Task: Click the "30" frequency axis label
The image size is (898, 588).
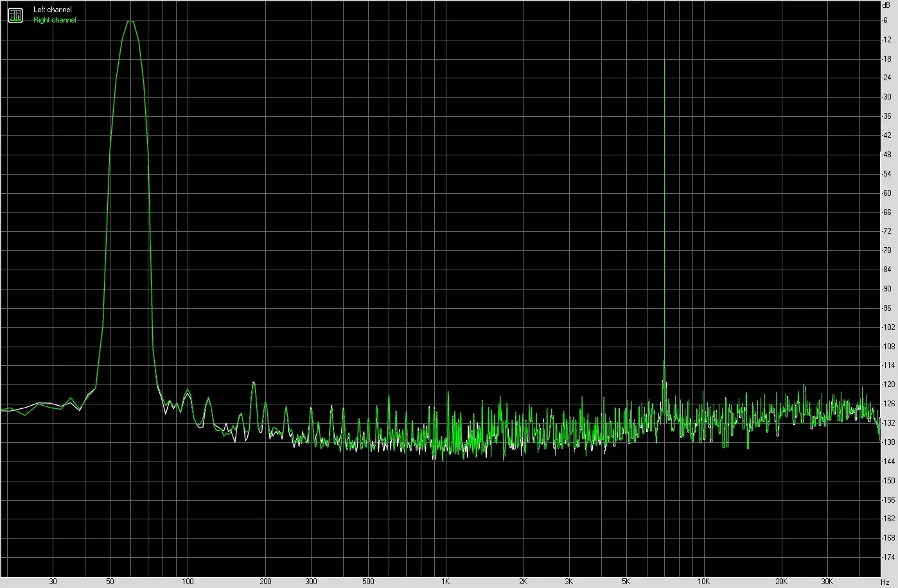Action: [x=53, y=582]
